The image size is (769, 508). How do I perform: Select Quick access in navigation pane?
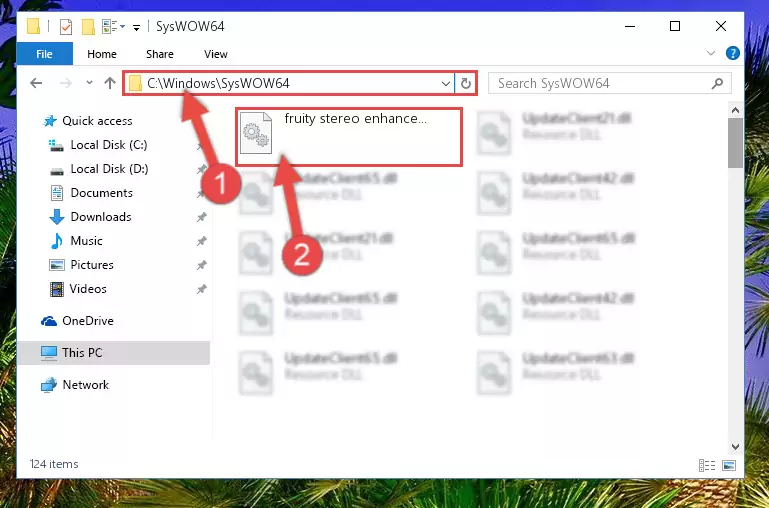[x=97, y=121]
